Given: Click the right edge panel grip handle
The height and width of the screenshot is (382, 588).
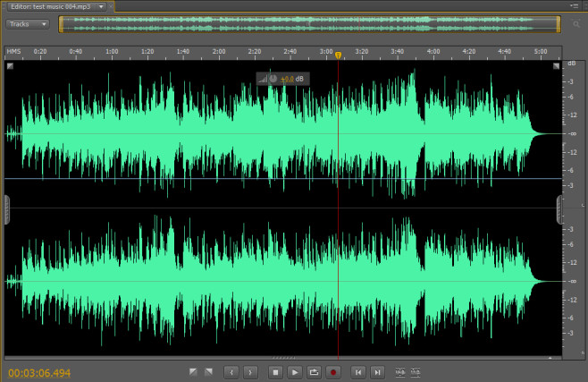Looking at the screenshot, I should pyautogui.click(x=559, y=209).
